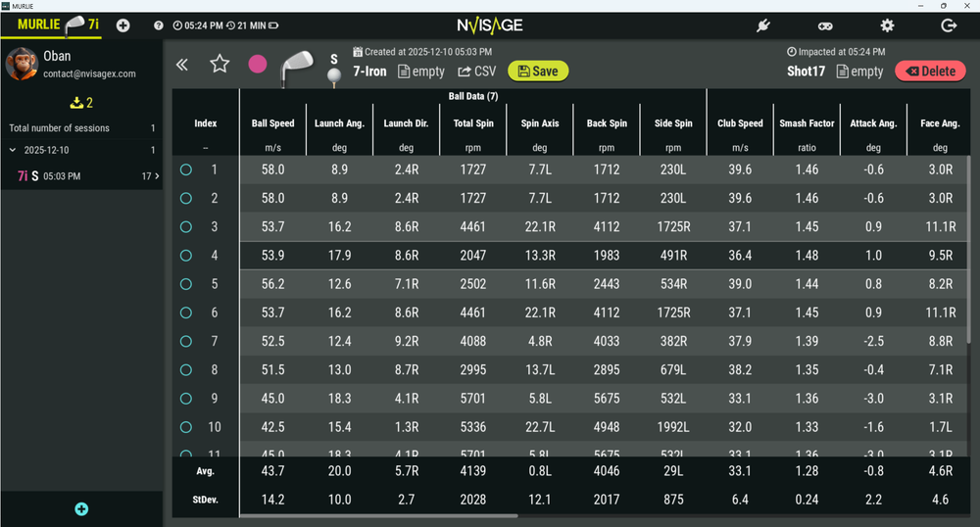Open shot note 'empty' next to Shot17
Image resolution: width=980 pixels, height=527 pixels.
click(x=860, y=72)
